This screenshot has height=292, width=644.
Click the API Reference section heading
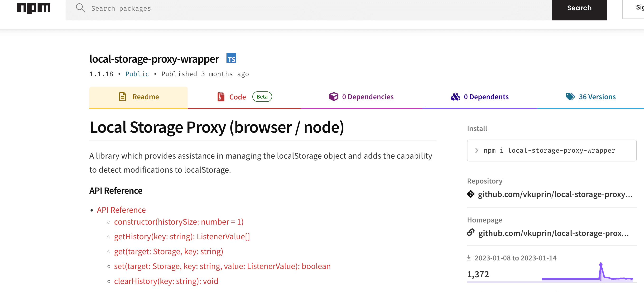point(116,191)
